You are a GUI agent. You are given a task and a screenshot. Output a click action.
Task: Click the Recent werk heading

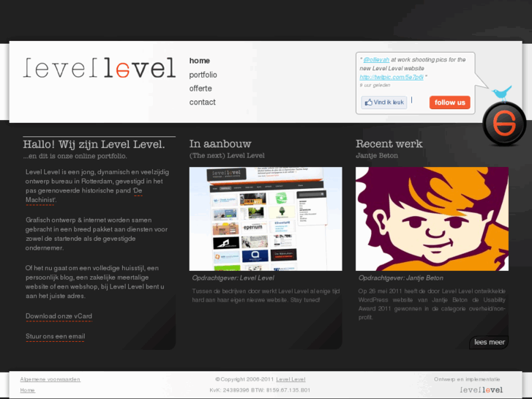coord(389,144)
